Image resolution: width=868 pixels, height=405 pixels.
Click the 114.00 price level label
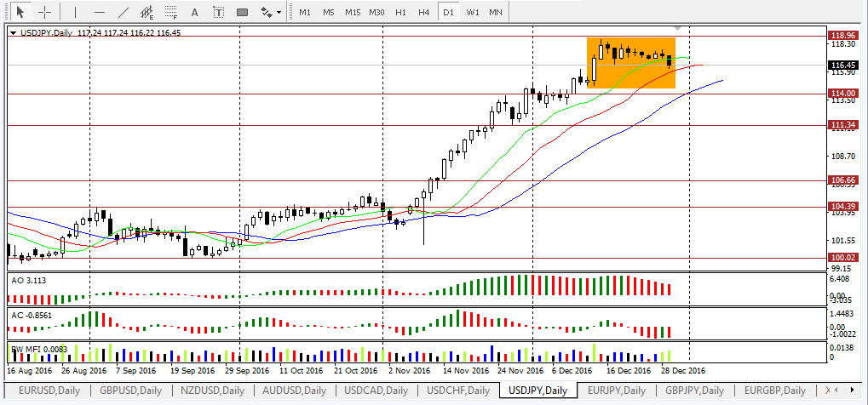tap(843, 94)
